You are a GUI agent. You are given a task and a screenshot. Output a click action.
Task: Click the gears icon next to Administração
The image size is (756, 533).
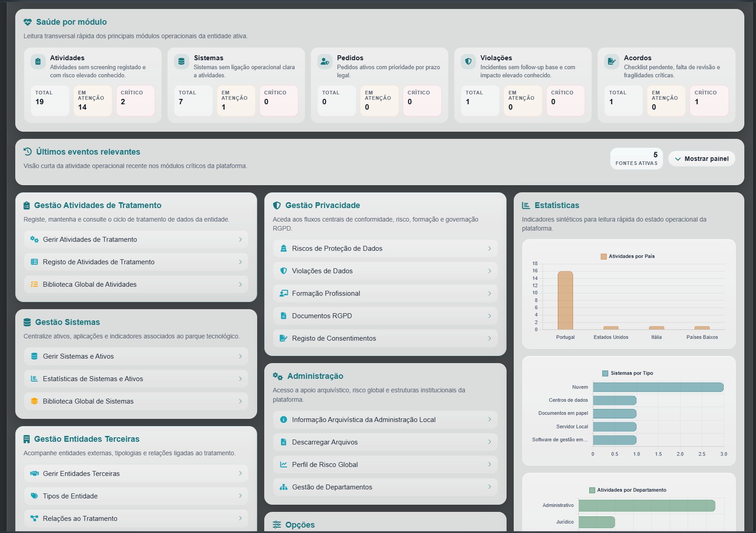[278, 376]
